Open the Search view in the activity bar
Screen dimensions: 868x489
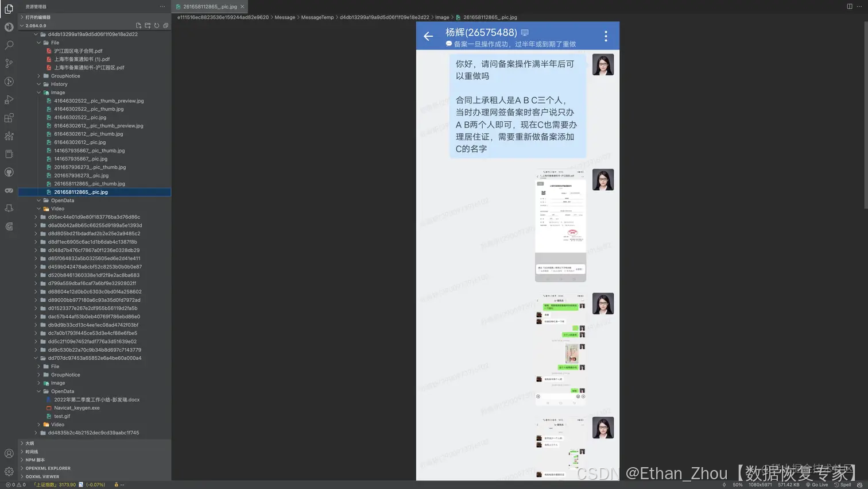9,46
